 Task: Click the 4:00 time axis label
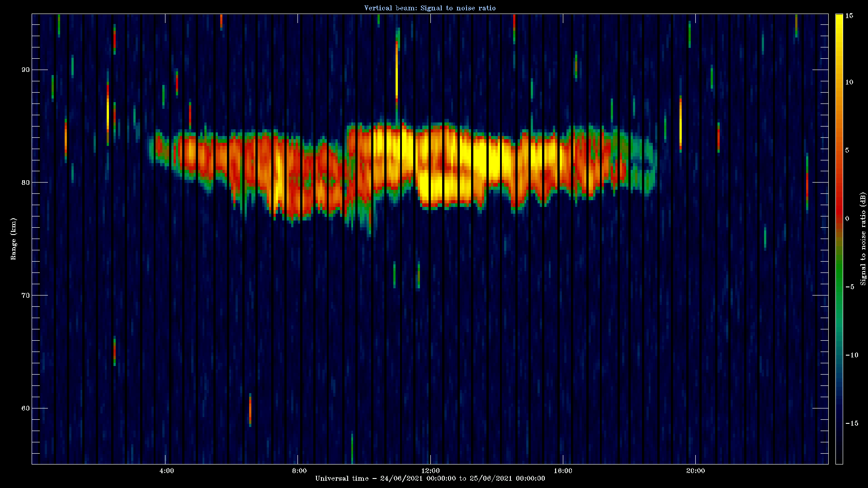coord(167,471)
